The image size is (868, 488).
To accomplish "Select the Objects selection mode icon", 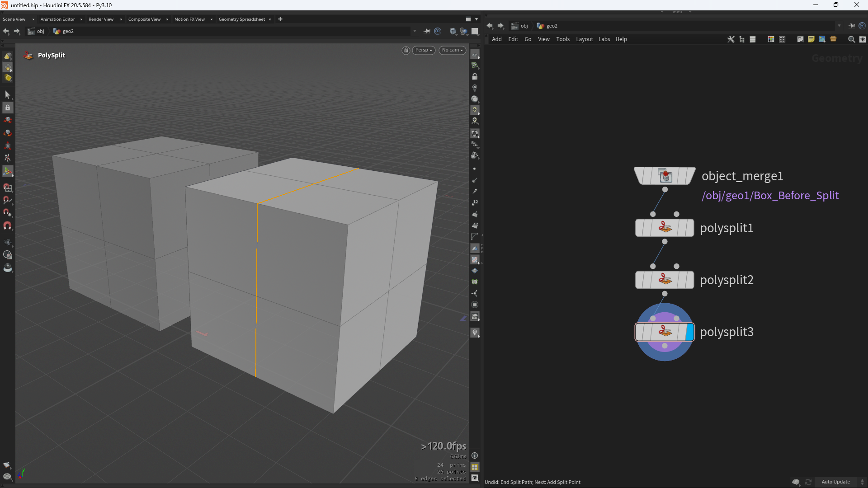I will coord(7,56).
